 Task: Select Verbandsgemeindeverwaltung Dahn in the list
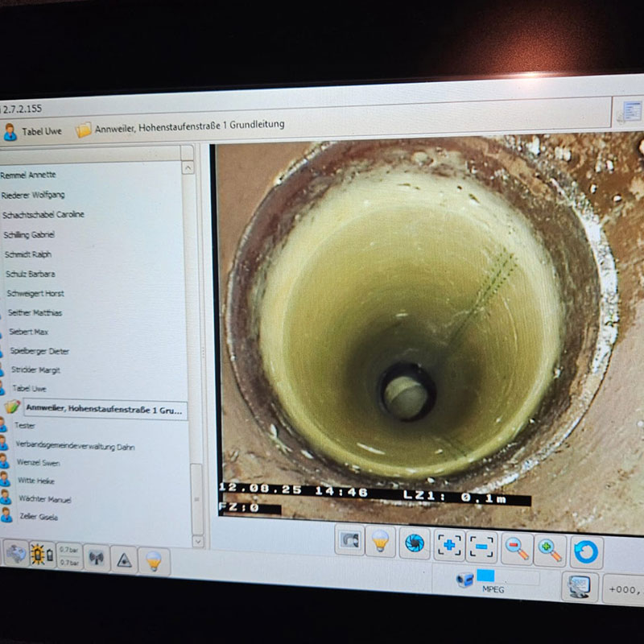click(75, 446)
